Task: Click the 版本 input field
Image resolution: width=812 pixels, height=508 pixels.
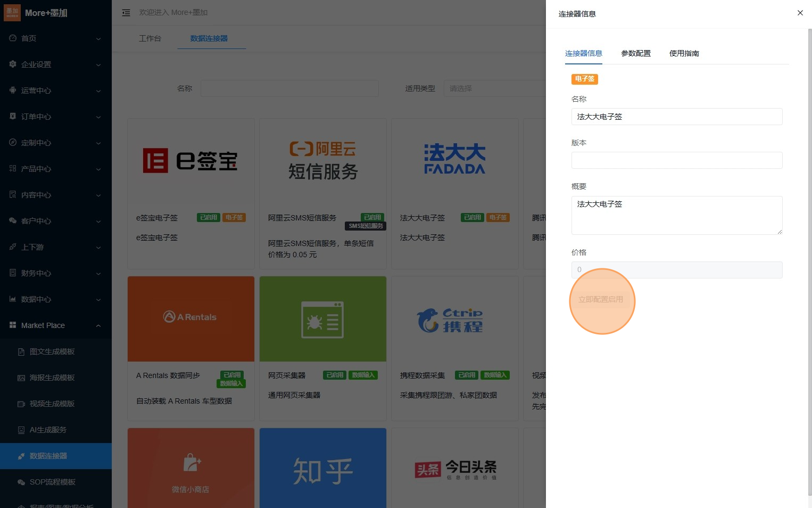Action: tap(676, 160)
